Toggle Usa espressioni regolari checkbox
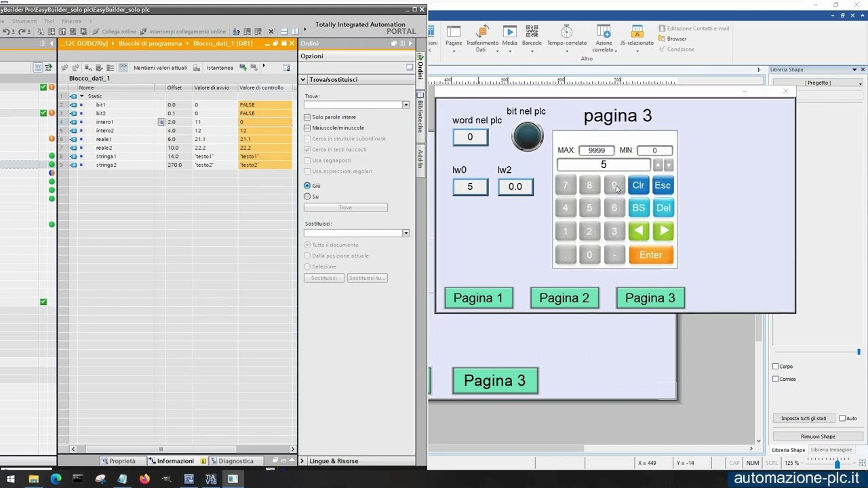Image resolution: width=868 pixels, height=488 pixels. click(307, 171)
